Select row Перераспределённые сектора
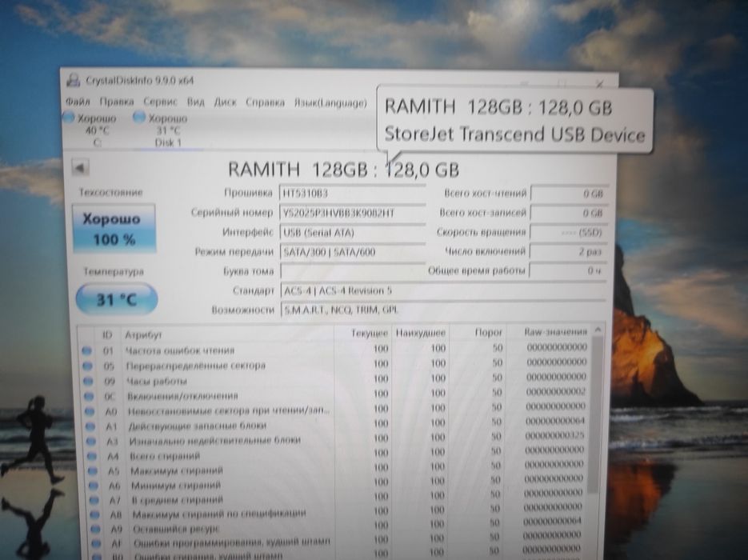This screenshot has width=748, height=560. pyautogui.click(x=335, y=364)
